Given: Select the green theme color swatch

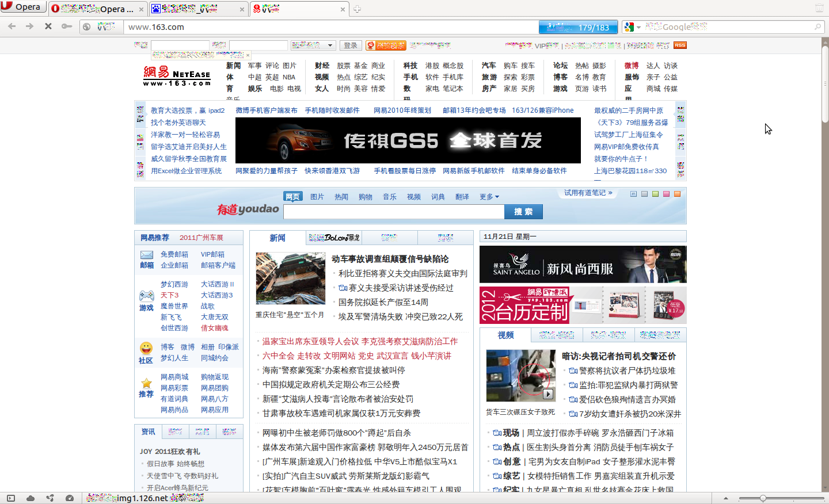Looking at the screenshot, I should [655, 194].
